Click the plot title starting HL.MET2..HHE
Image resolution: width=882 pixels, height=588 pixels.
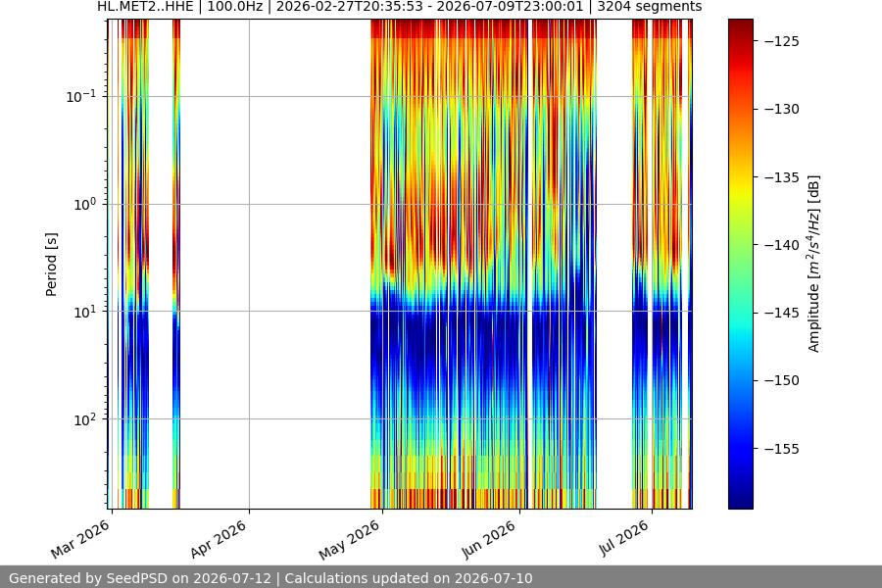400,7
